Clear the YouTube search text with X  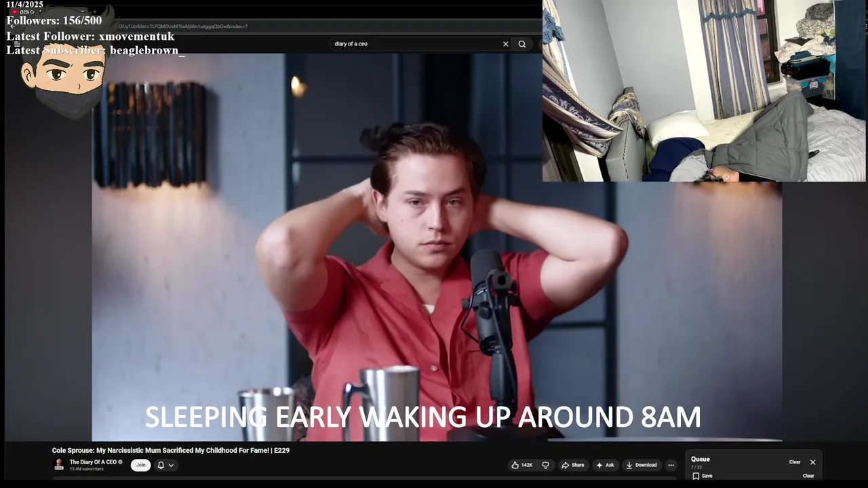pos(505,44)
